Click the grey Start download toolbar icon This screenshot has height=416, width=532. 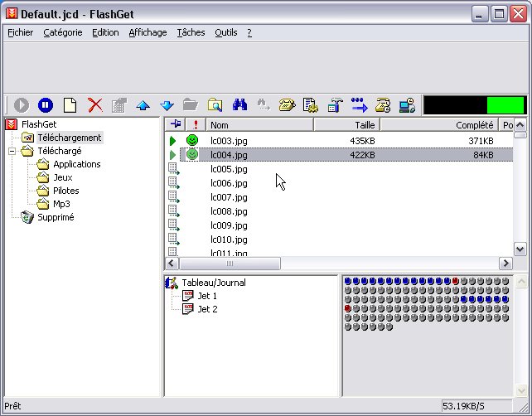[x=22, y=105]
